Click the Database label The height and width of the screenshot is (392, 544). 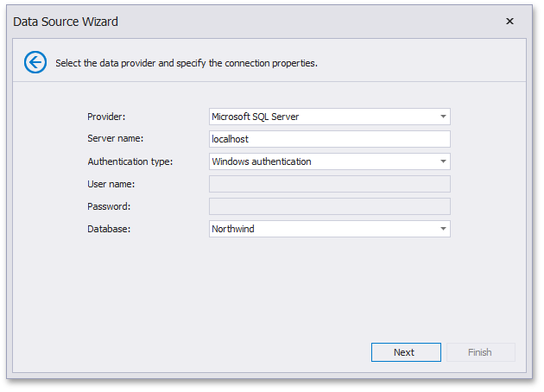click(x=108, y=229)
